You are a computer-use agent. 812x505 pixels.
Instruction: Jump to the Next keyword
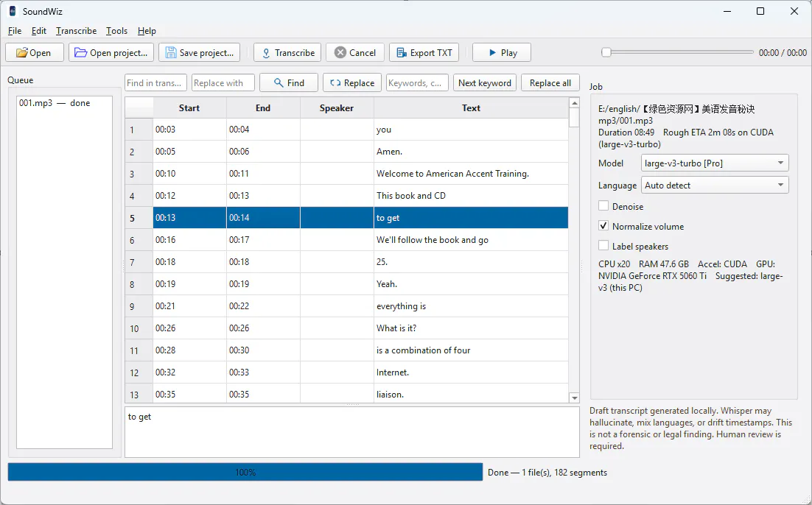click(x=485, y=82)
